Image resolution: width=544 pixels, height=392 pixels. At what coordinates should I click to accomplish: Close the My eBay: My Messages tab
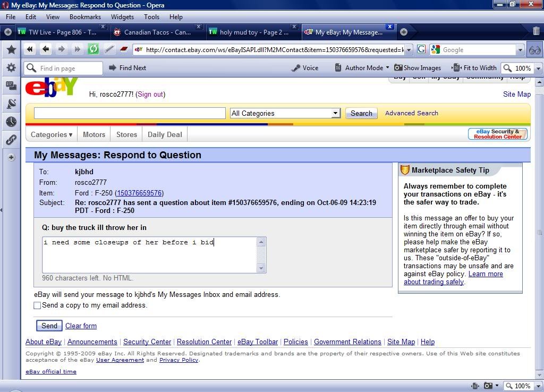[390, 27]
